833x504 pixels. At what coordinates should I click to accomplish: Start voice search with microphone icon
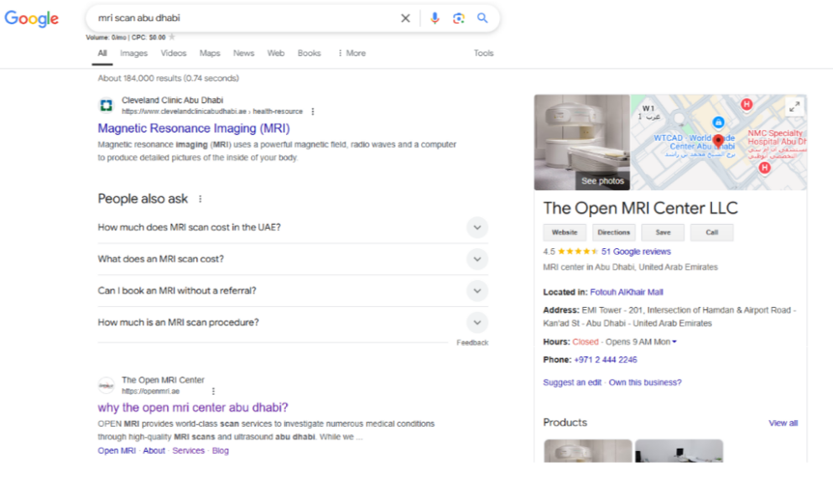(x=435, y=18)
